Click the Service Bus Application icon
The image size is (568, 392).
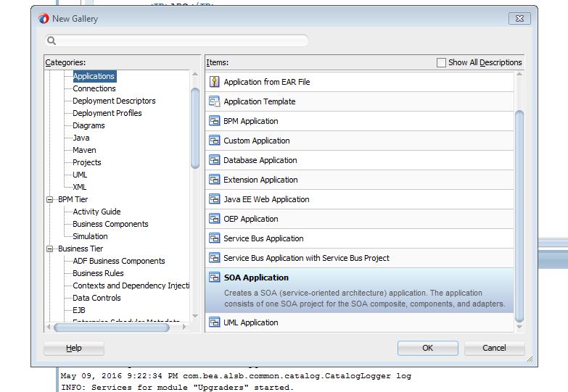tap(215, 238)
